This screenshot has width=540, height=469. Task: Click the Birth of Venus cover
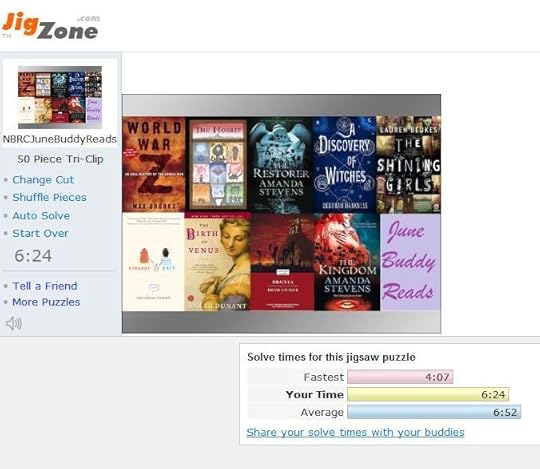pyautogui.click(x=217, y=262)
